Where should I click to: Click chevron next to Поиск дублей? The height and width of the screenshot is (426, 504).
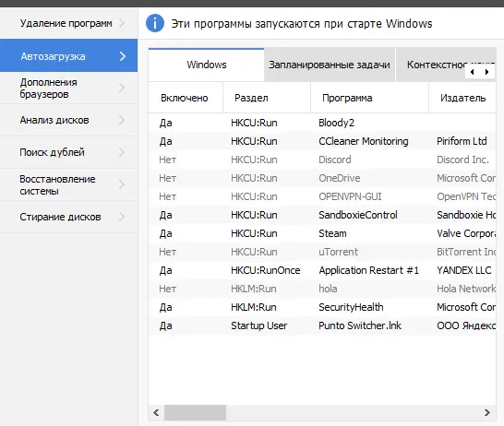click(122, 152)
